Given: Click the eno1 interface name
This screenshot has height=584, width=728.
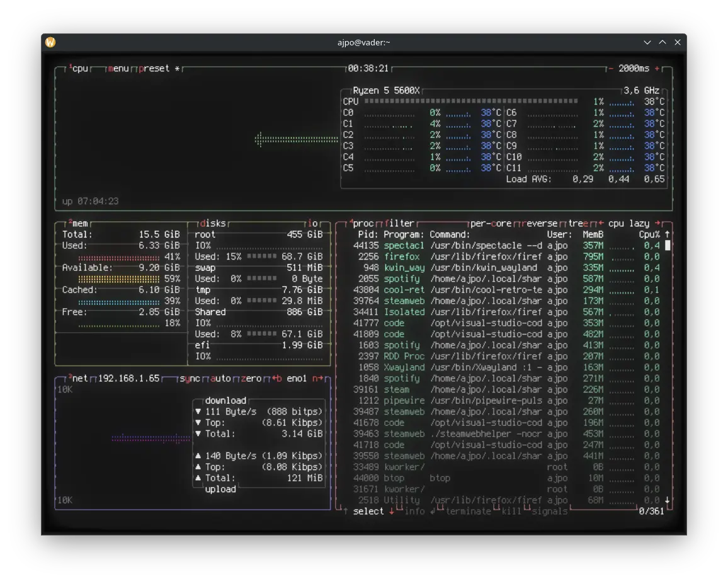Looking at the screenshot, I should 297,379.
